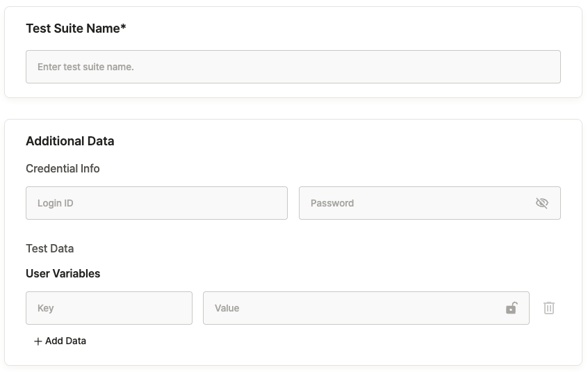
Task: Click the Credential Info label
Action: [63, 169]
